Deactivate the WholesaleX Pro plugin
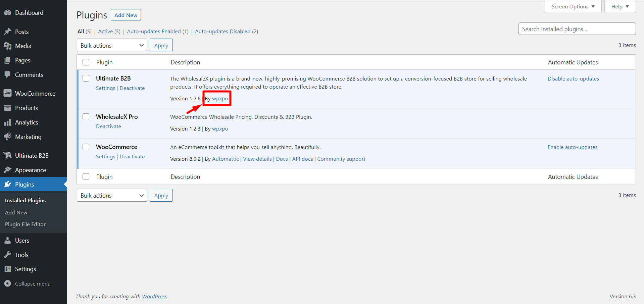The image size is (644, 304). tap(108, 126)
